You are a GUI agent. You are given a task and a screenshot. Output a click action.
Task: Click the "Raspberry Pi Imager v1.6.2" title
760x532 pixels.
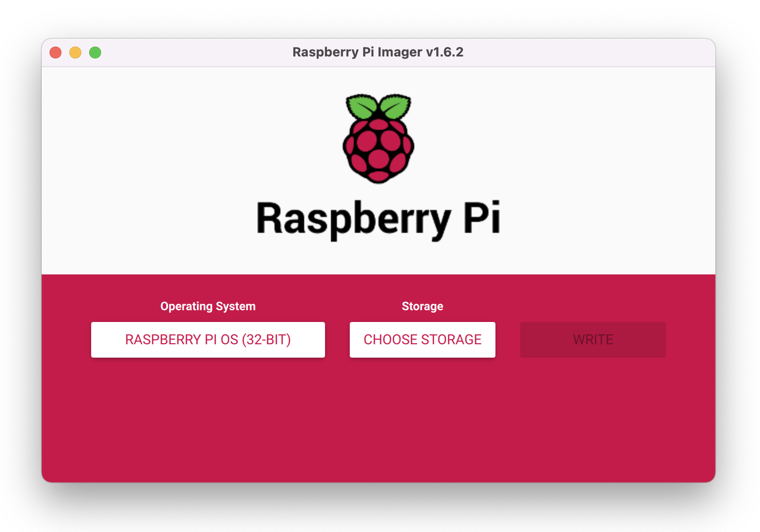point(378,52)
